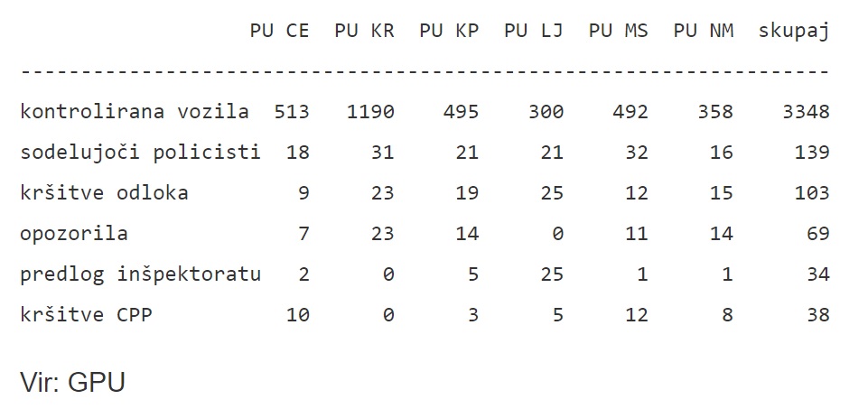Click the PU MS column header
Image resolution: width=868 pixels, height=418 pixels.
(x=618, y=31)
